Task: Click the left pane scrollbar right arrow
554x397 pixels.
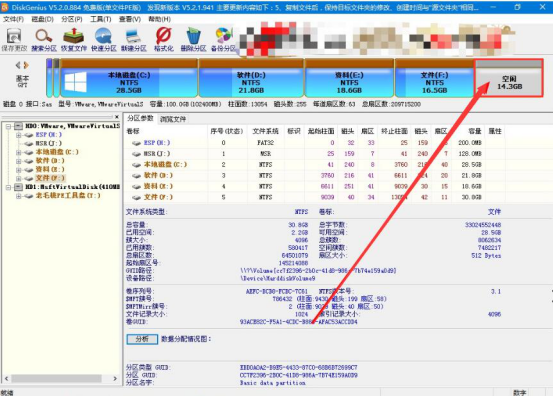Action: pyautogui.click(x=115, y=378)
